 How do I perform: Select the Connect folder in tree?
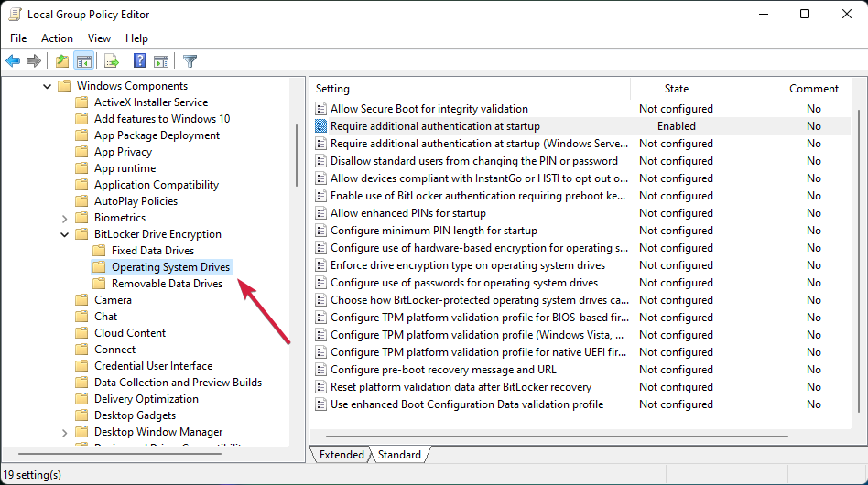coord(115,350)
